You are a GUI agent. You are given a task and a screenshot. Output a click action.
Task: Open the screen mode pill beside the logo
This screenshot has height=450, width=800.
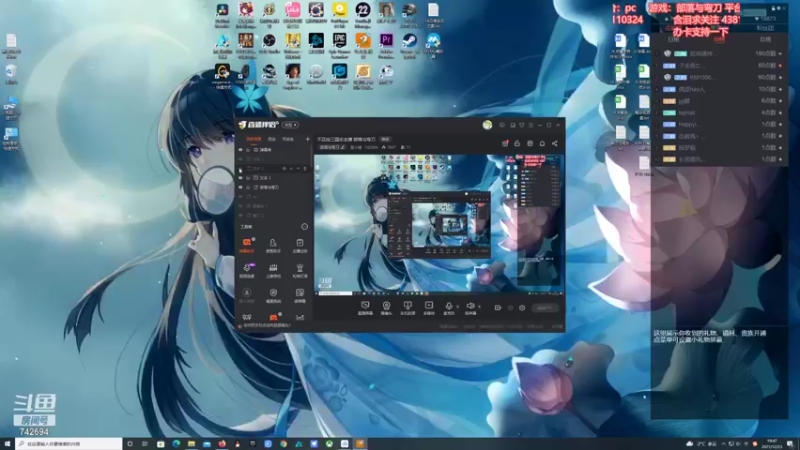click(290, 125)
